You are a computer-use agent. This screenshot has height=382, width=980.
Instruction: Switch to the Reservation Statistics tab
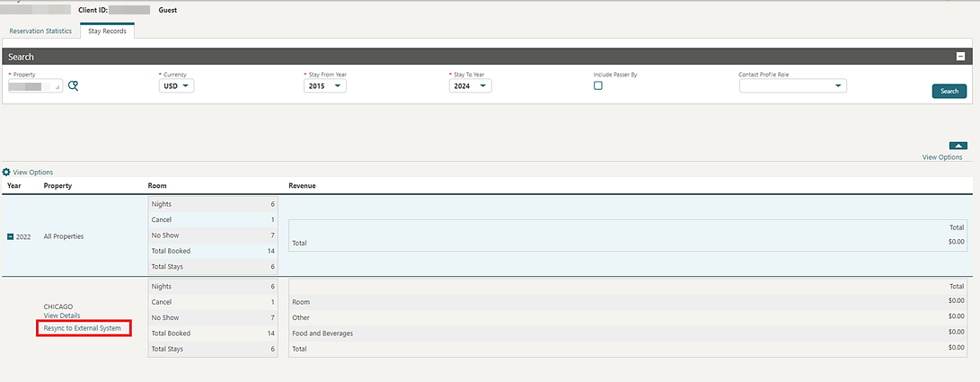tap(40, 31)
